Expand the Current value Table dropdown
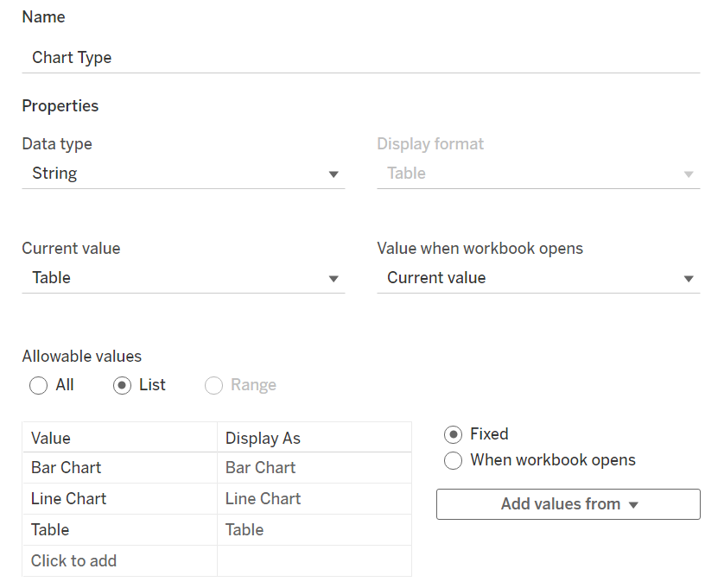Viewport: 724px width, 588px height. pos(183,278)
